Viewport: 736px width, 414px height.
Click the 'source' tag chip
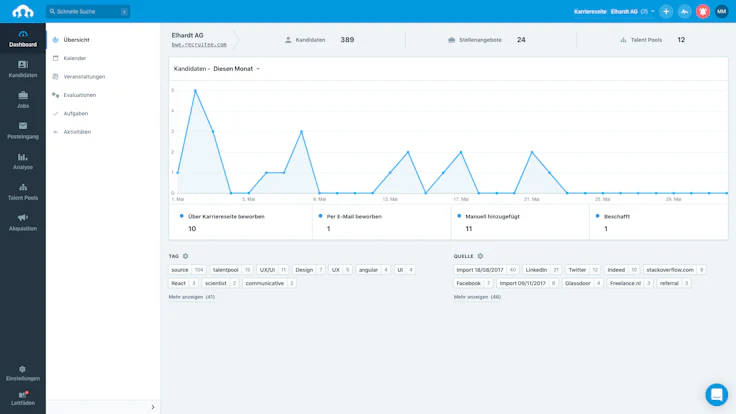(x=187, y=270)
